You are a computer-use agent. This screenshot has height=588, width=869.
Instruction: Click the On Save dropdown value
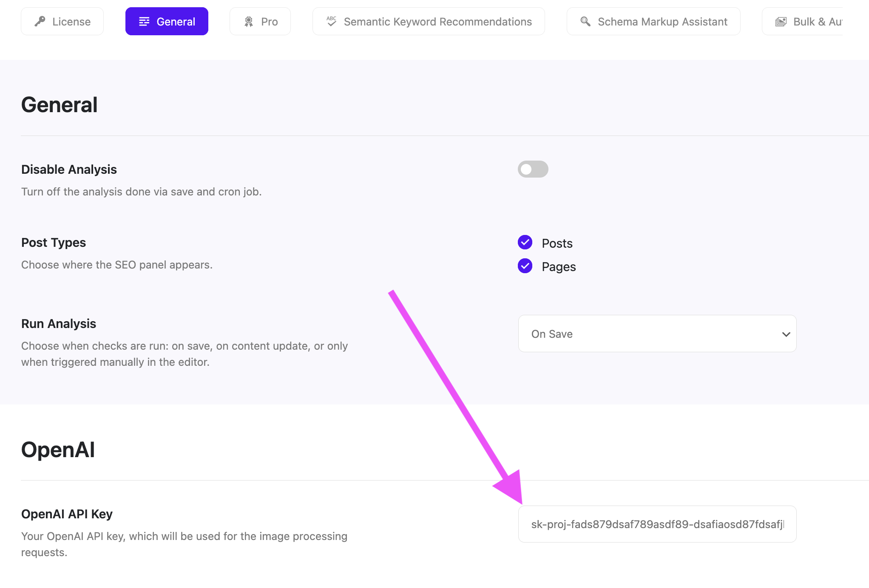[552, 334]
